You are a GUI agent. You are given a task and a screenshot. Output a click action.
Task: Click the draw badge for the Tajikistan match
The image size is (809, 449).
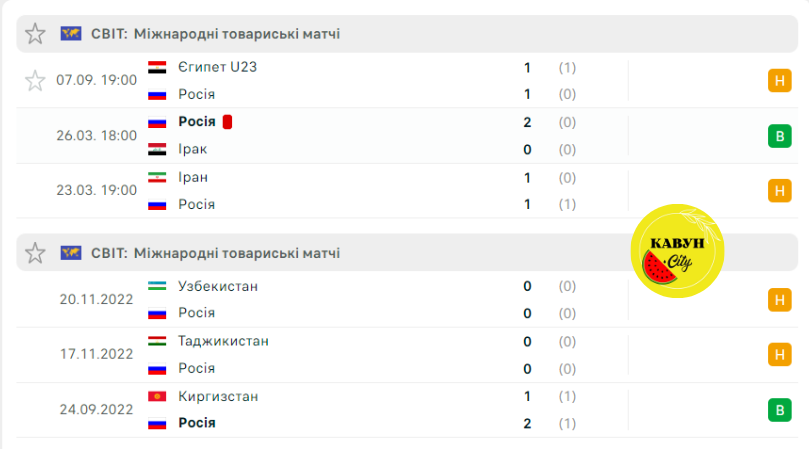pyautogui.click(x=780, y=355)
